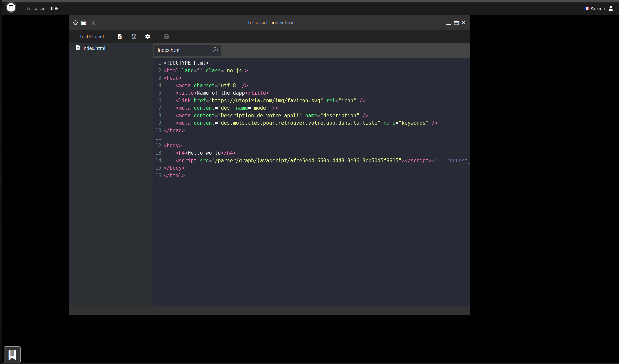Click the <body> tag on line 12
Image resolution: width=619 pixels, height=364 pixels.
(173, 146)
